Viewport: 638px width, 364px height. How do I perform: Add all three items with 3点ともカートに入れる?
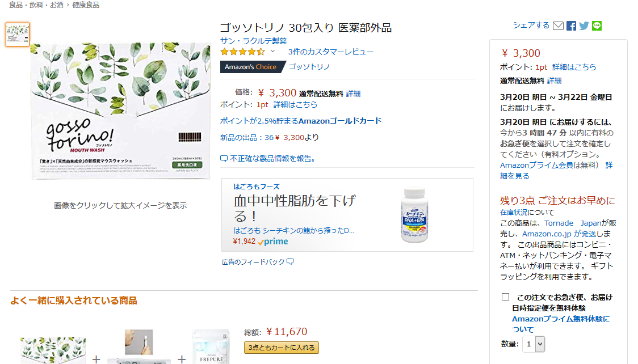click(x=282, y=348)
